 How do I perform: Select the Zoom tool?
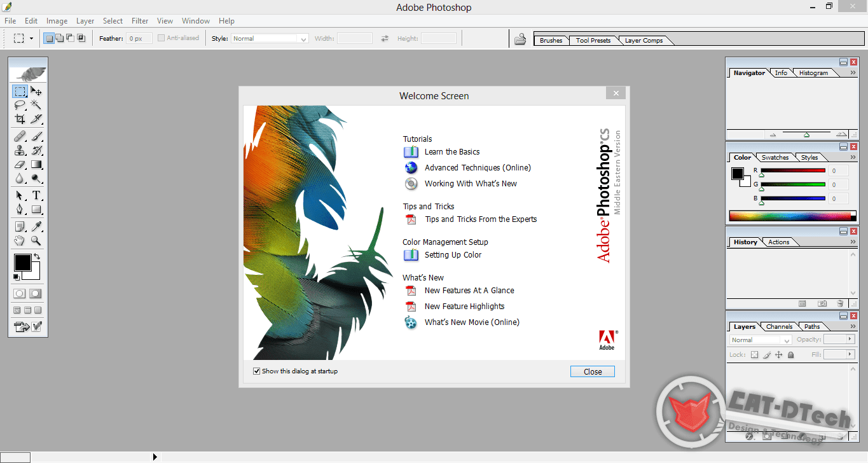(36, 240)
